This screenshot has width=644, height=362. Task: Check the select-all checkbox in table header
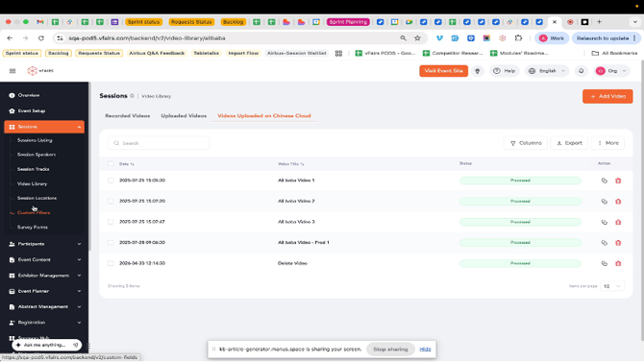pyautogui.click(x=111, y=164)
